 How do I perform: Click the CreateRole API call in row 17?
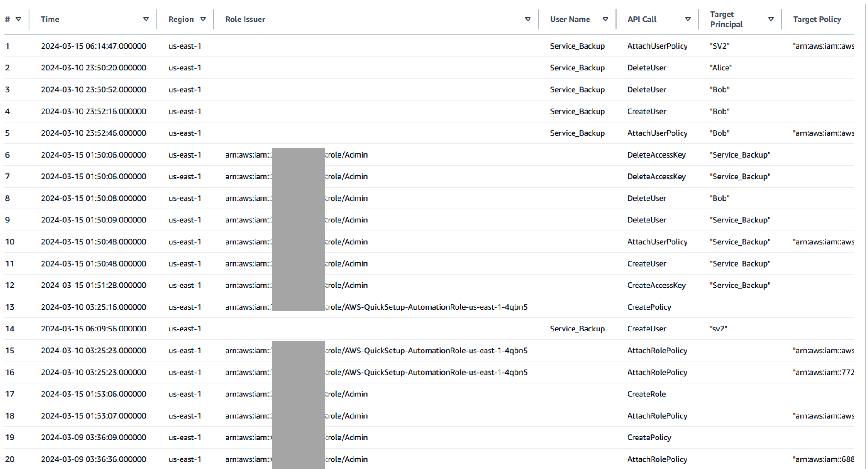click(647, 394)
